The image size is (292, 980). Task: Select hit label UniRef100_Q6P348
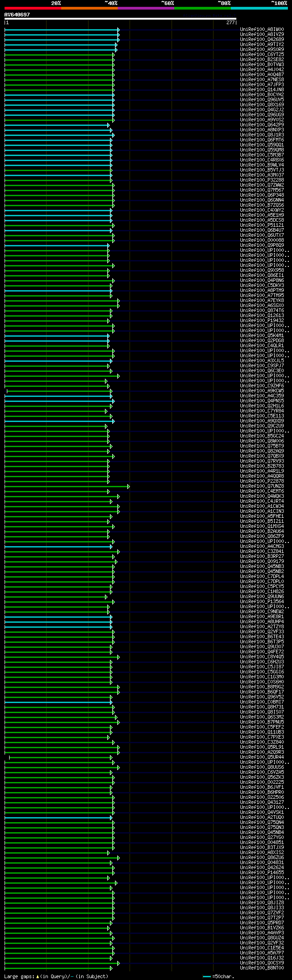pos(262,195)
